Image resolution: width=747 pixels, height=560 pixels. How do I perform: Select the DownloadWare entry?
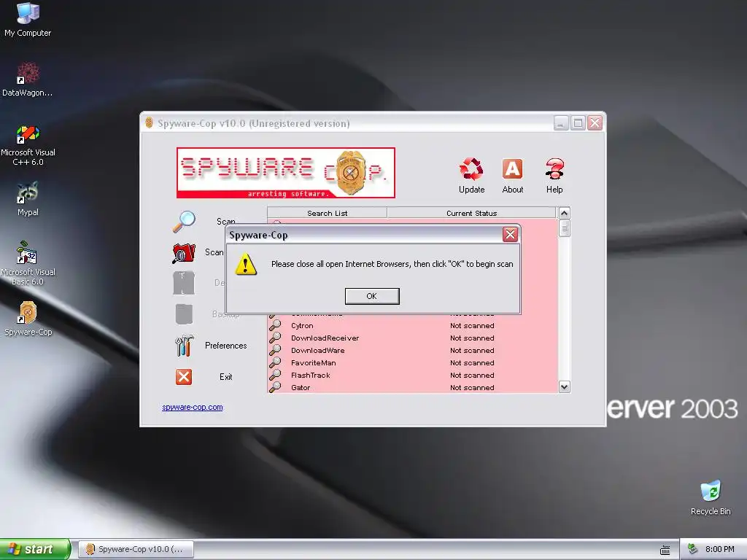(x=413, y=351)
